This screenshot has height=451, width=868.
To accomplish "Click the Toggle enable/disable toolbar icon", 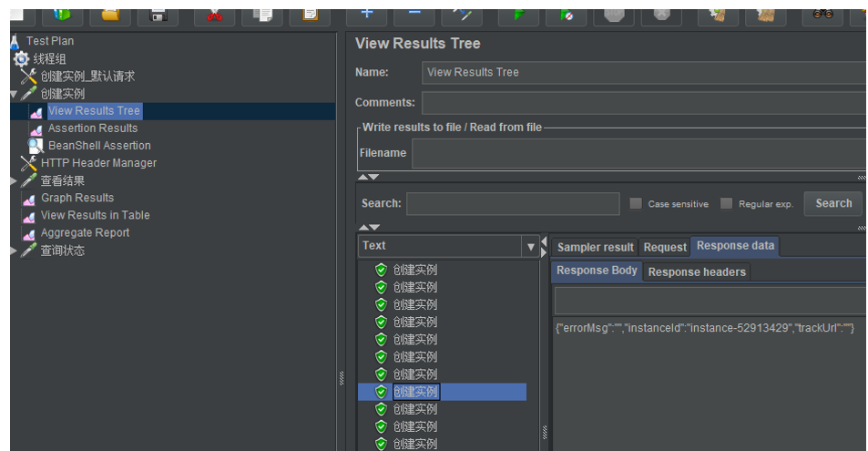I will 462,15.
